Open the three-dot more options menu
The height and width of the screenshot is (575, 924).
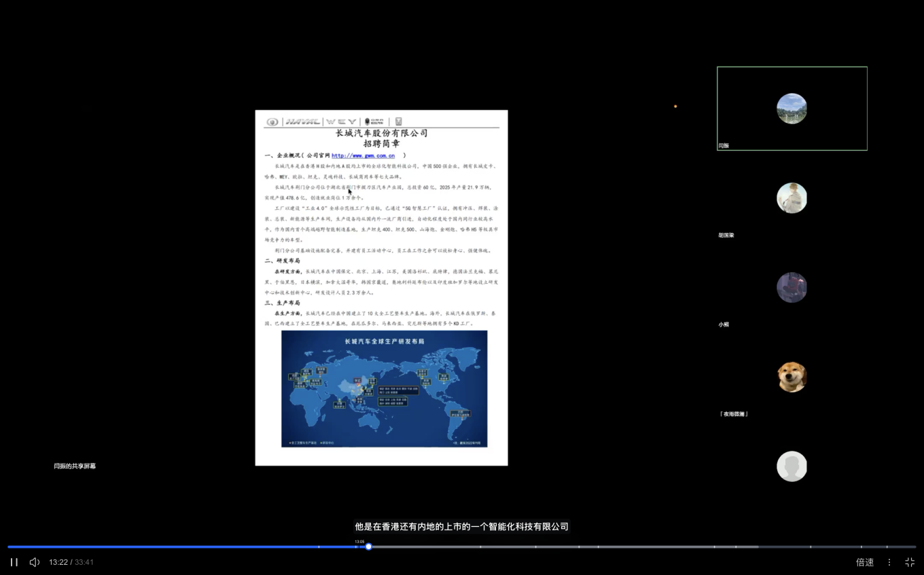[x=889, y=562]
